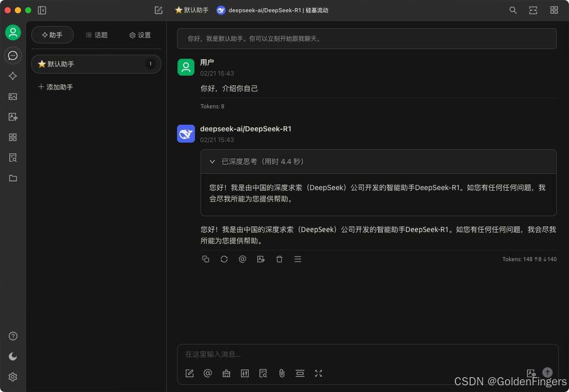Click the user message 你好，介绍你自己
Image resolution: width=569 pixels, height=392 pixels.
coord(229,88)
